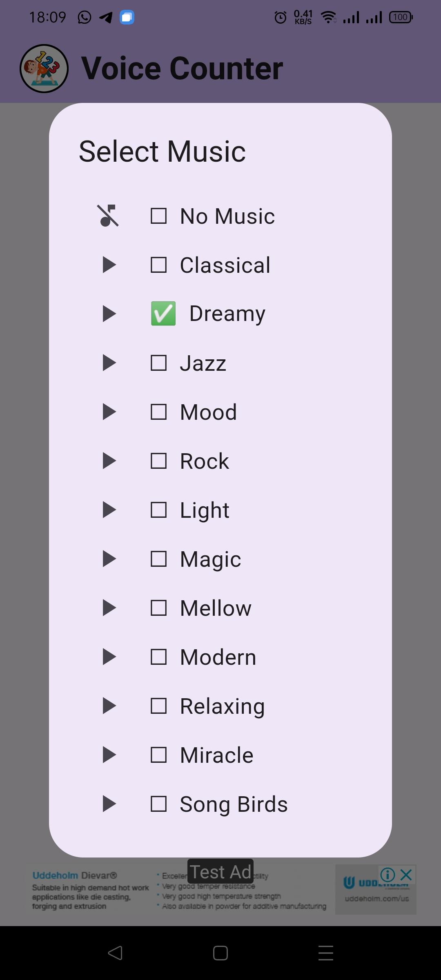Play the Rock music preview
The width and height of the screenshot is (441, 980).
[x=109, y=461]
